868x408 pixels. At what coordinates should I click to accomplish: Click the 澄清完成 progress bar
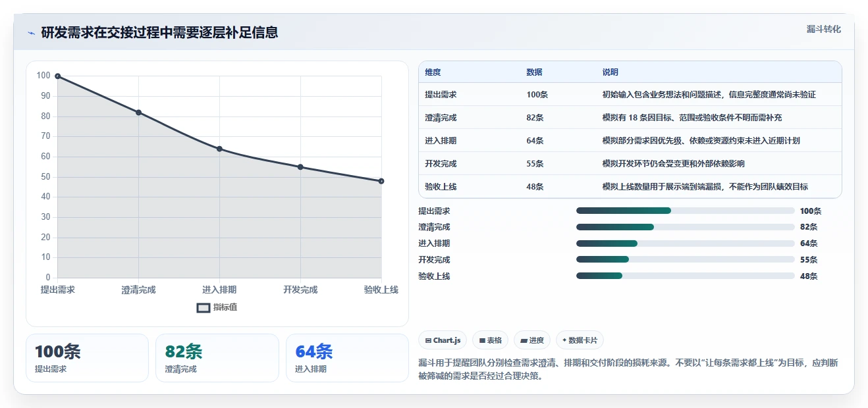[x=685, y=227]
